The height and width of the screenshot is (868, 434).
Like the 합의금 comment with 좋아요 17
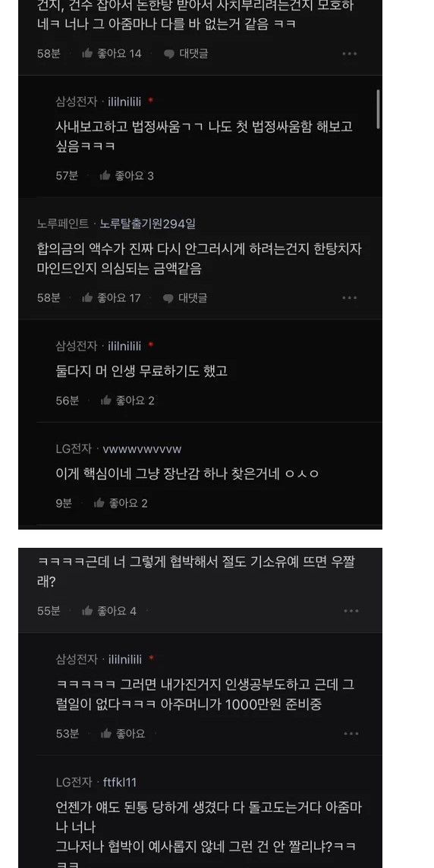[112, 298]
